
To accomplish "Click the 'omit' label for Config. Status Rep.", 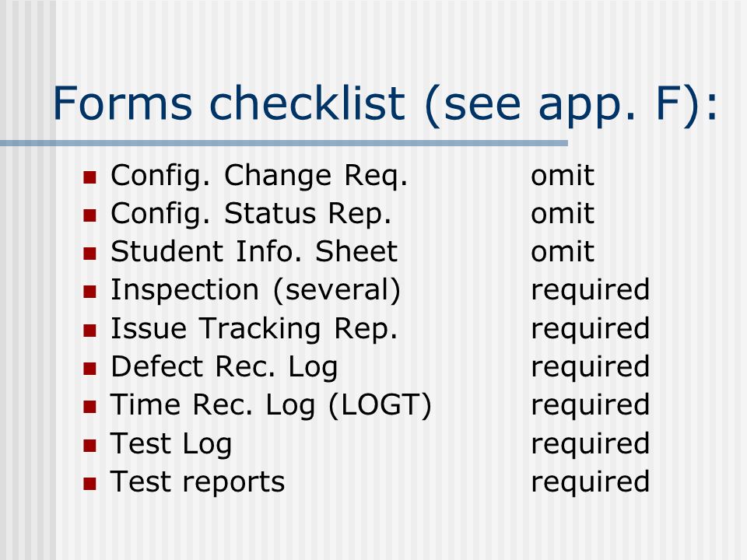I will [x=563, y=213].
